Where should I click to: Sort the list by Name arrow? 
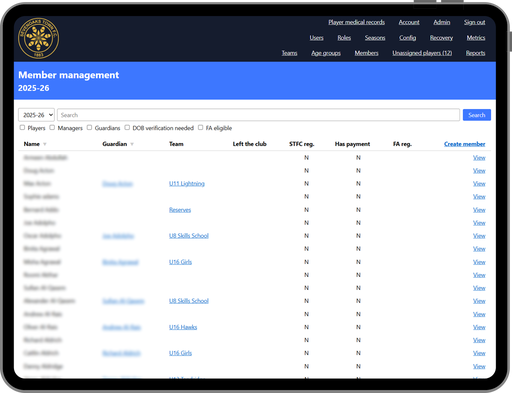[x=45, y=144]
